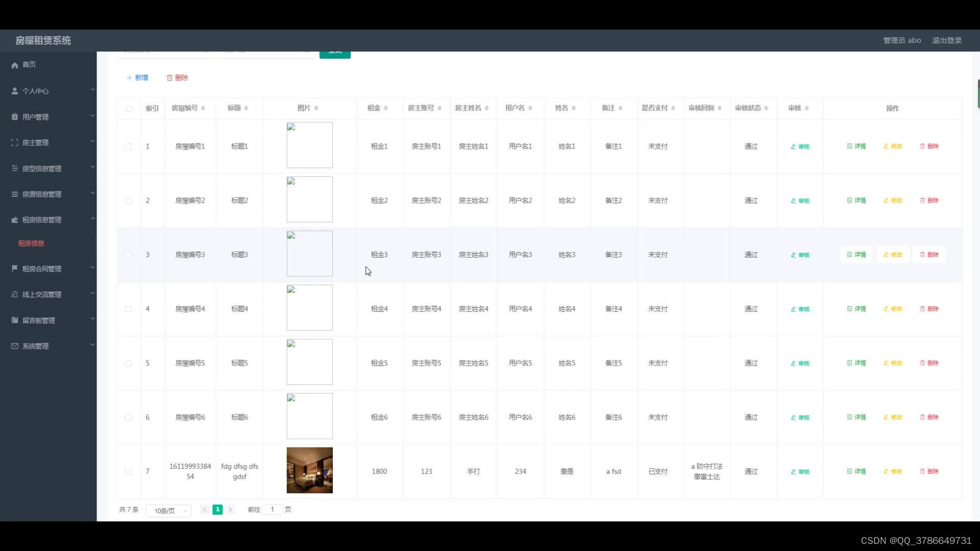Image resolution: width=980 pixels, height=551 pixels.
Task: Sort table by 房主账号 column
Action: (x=439, y=108)
